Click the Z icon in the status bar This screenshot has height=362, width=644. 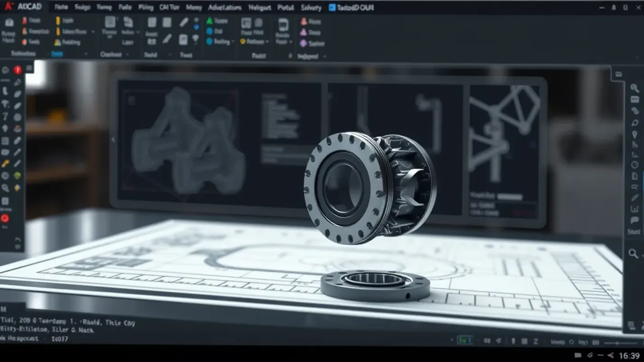pyautogui.click(x=536, y=341)
